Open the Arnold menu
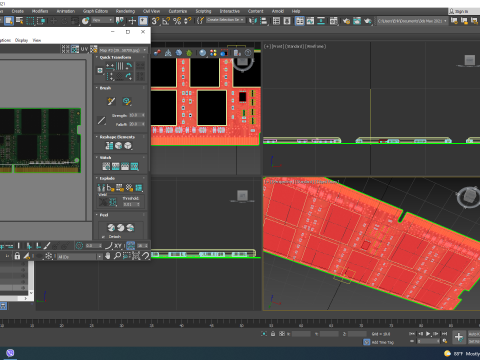The image size is (480, 360). [278, 11]
